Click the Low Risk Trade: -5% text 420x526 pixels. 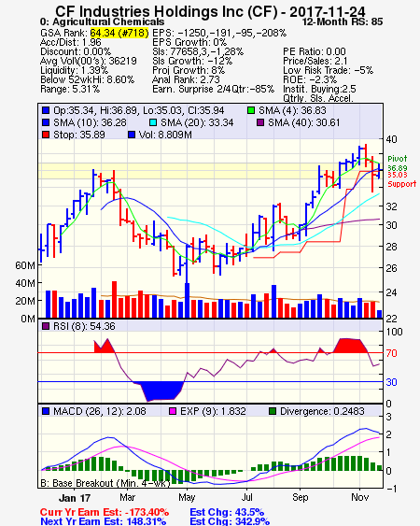329,70
